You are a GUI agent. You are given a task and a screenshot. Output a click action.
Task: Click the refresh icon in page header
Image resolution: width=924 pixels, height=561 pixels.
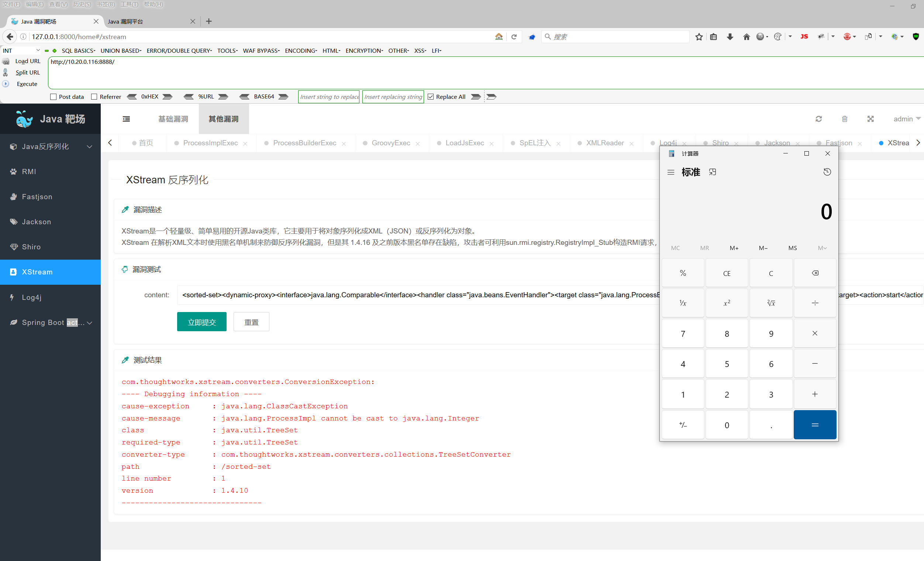pyautogui.click(x=818, y=119)
